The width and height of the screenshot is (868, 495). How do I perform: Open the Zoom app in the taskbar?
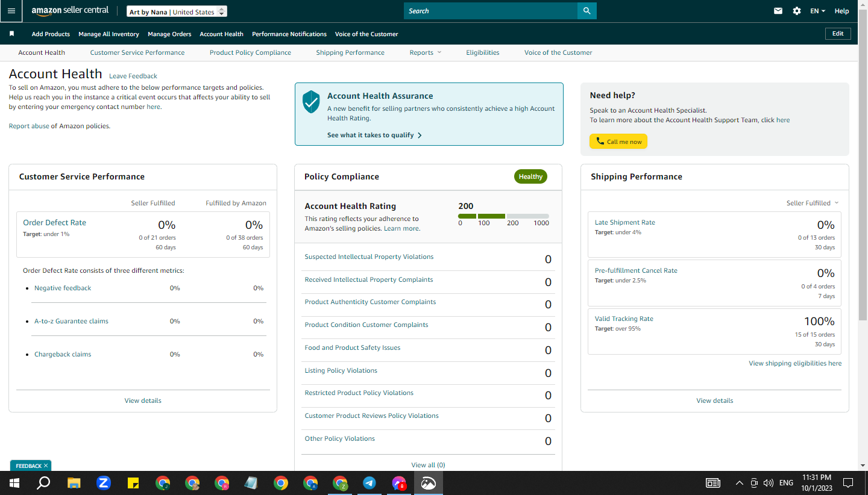tap(104, 483)
